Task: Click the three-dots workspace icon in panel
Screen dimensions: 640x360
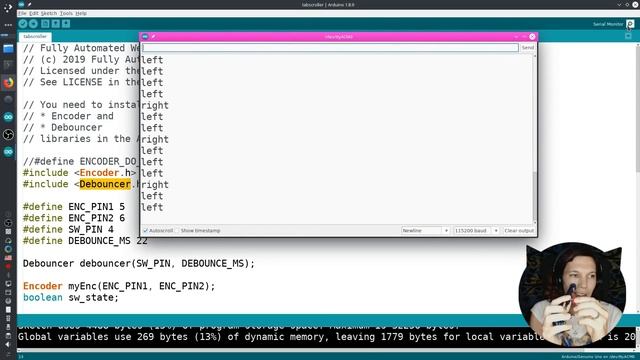Action: pos(8,25)
